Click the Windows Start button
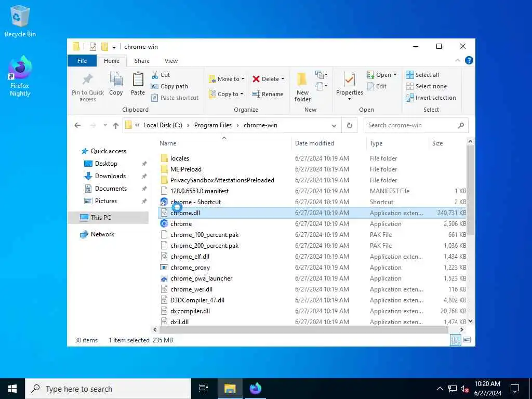 12,389
